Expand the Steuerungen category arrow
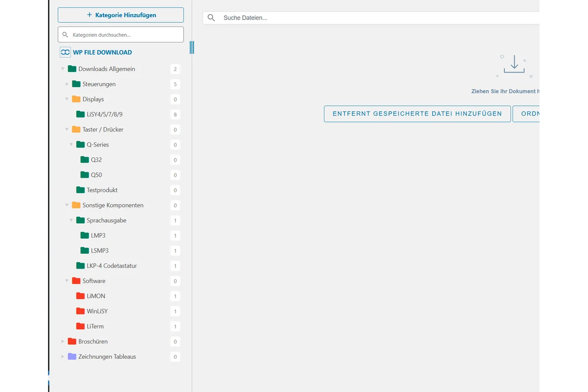The width and height of the screenshot is (588, 392). [67, 84]
